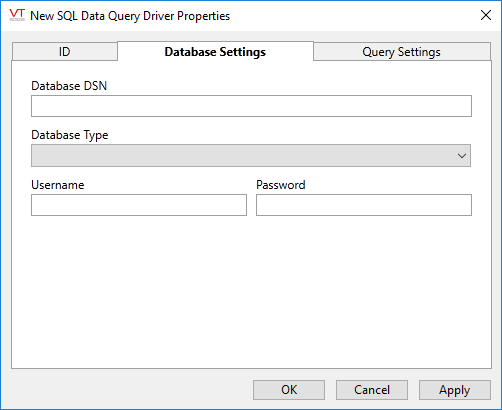Screen dimensions: 502x410
Task: Select the Database Settings tab
Action: (x=215, y=51)
